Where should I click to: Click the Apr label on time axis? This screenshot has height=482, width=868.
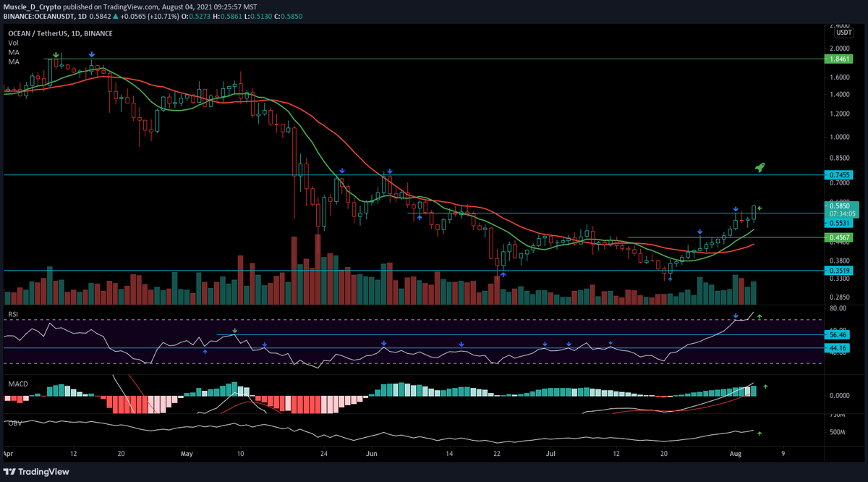[8, 454]
